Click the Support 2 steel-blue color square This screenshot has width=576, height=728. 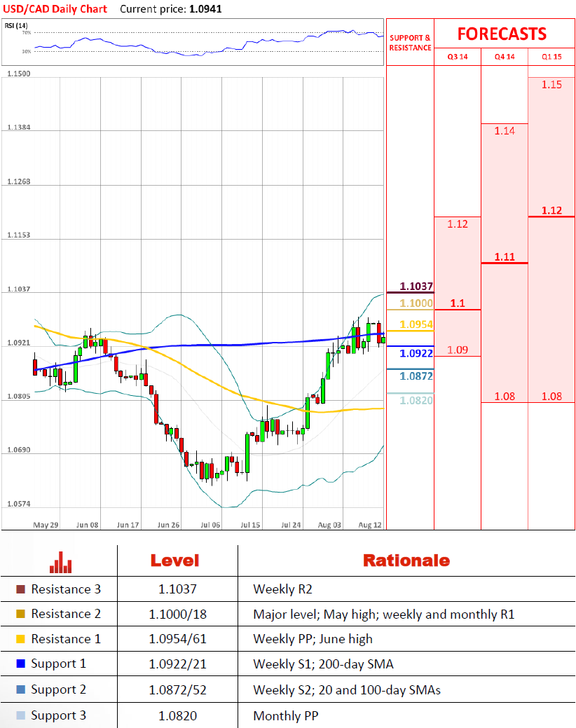click(x=20, y=689)
